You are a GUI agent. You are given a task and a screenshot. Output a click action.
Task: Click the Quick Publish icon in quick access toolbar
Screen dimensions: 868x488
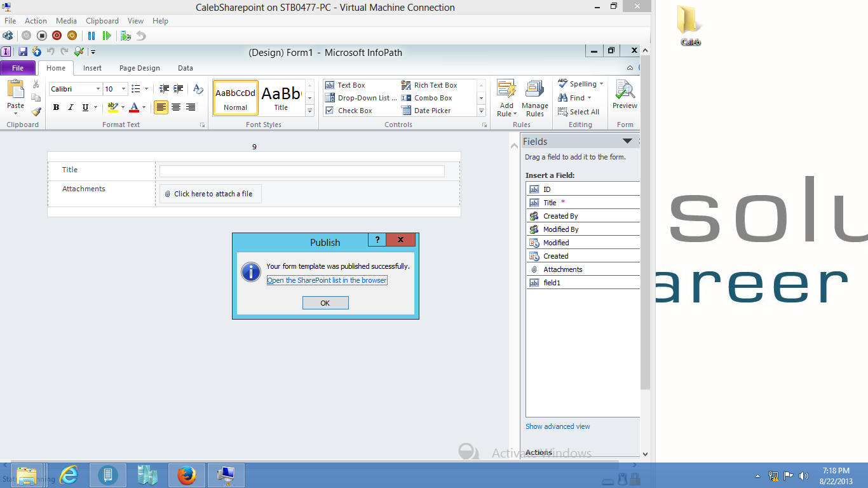coord(37,51)
